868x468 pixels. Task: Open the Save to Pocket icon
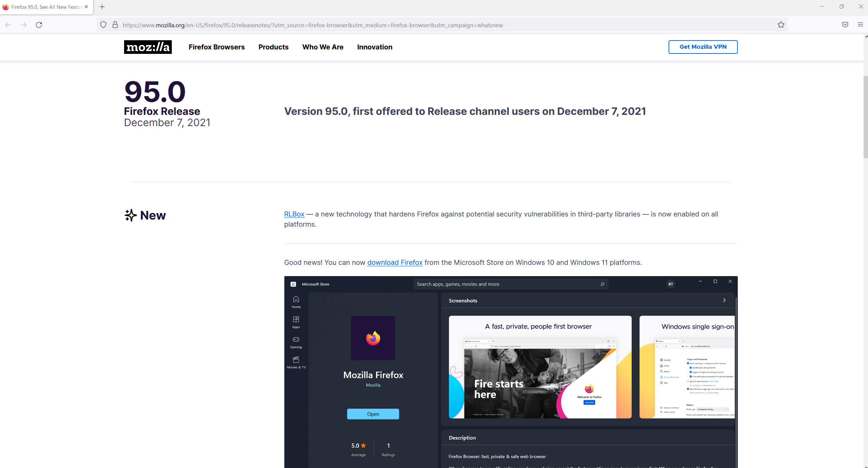[x=845, y=25]
